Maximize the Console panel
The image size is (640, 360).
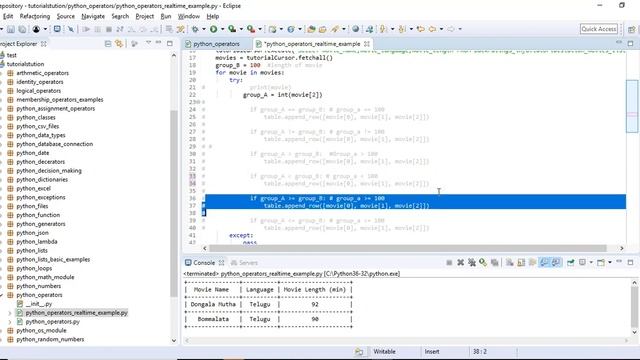point(630,262)
